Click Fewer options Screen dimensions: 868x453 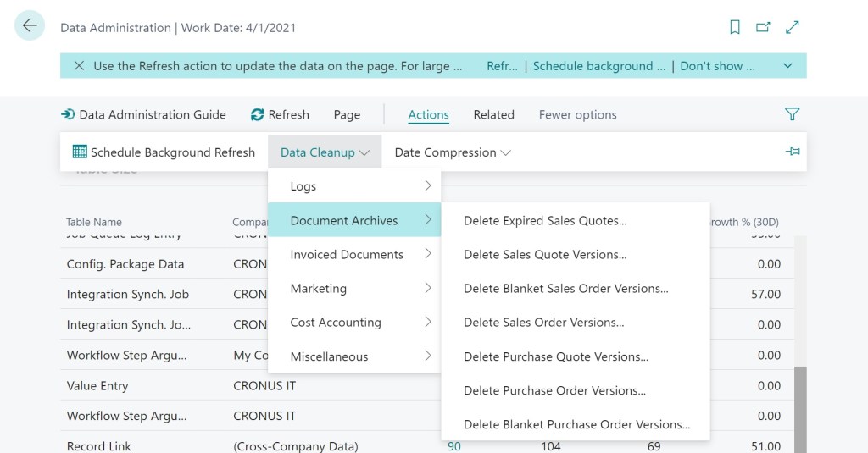coord(577,114)
